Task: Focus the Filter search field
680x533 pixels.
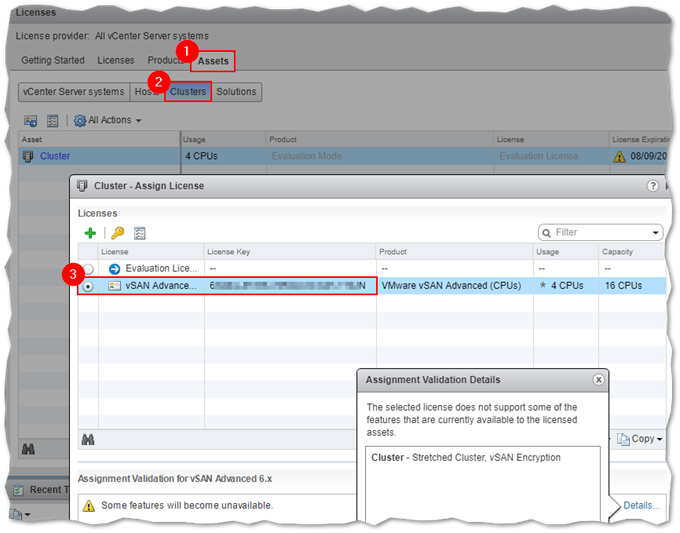Action: [600, 232]
